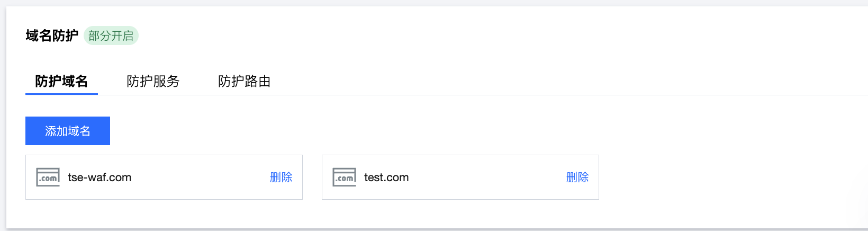Image resolution: width=868 pixels, height=231 pixels.
Task: Switch to the 防护服务 tab
Action: (153, 81)
